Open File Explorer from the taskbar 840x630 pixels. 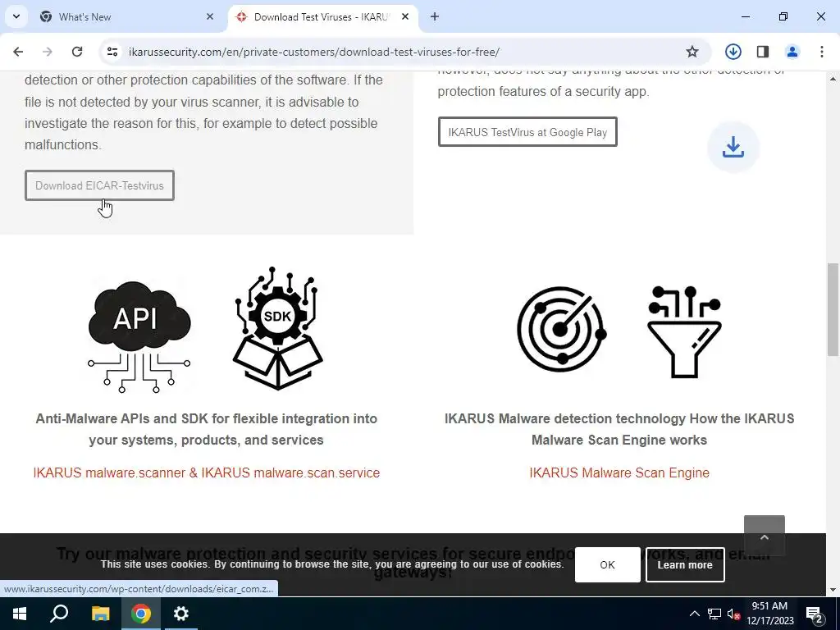click(x=100, y=614)
